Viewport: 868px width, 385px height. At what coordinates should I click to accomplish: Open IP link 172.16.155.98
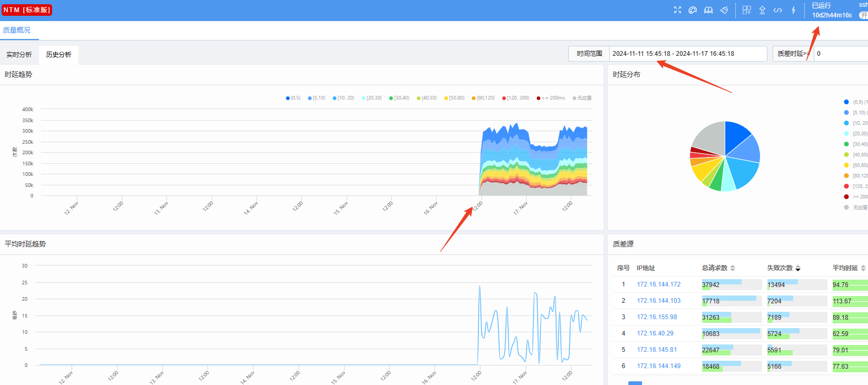pos(657,317)
